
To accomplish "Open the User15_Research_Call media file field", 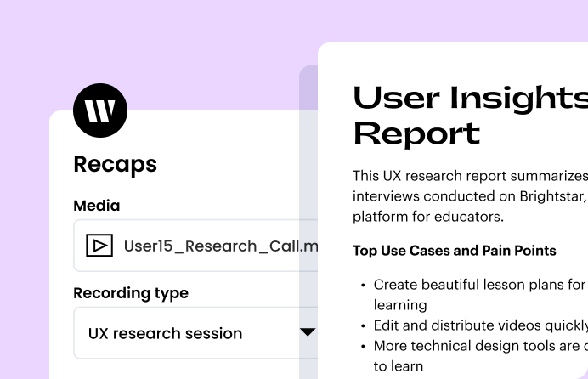I will (195, 246).
